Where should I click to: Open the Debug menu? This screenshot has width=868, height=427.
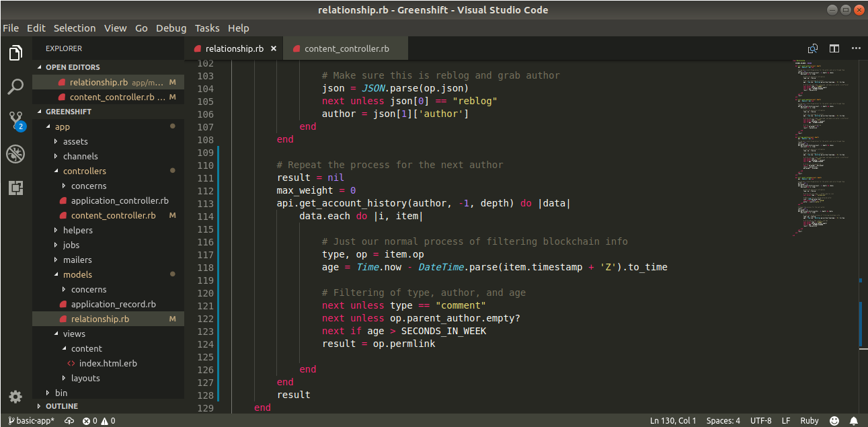[x=171, y=28]
